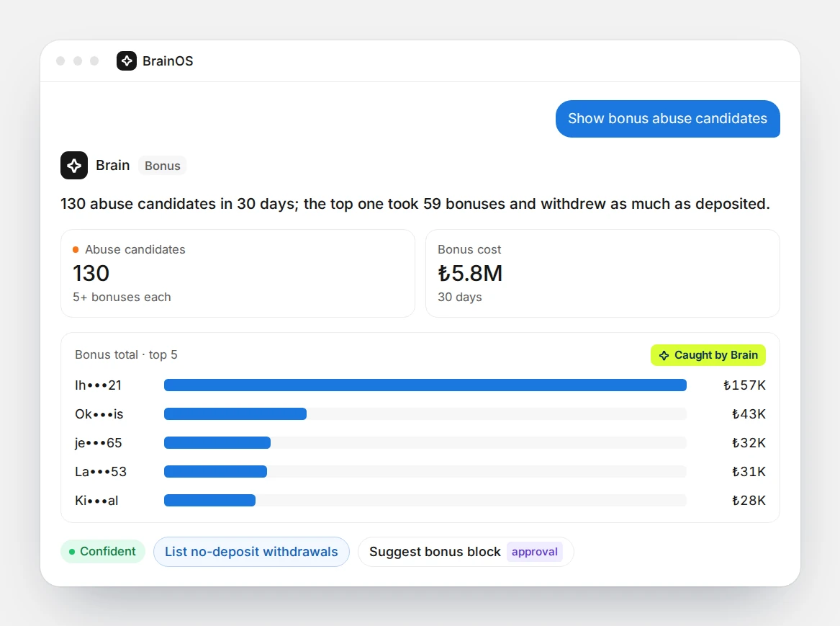Click the 'Bonus total · top 5' heading
The width and height of the screenshot is (840, 626).
(126, 355)
